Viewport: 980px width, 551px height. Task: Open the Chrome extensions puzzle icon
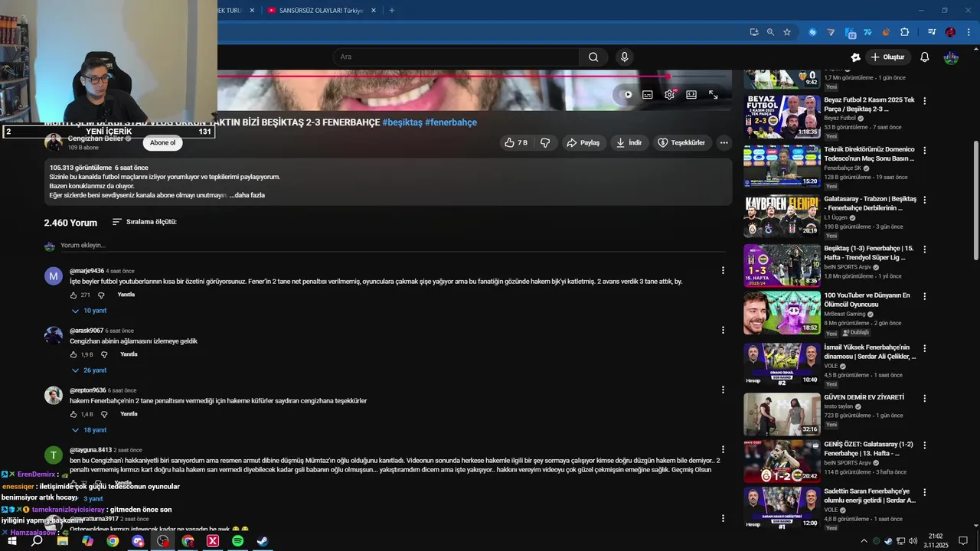tap(904, 32)
